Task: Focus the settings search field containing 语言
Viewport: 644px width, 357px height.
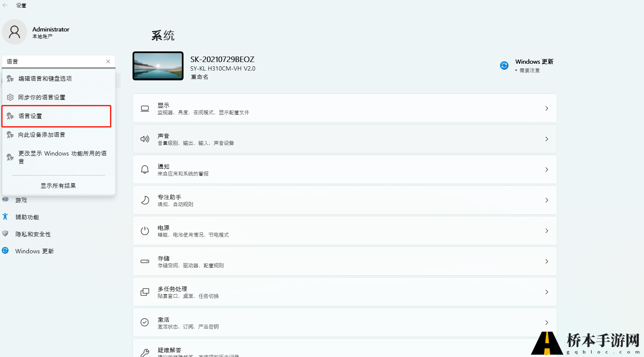Action: (59, 62)
